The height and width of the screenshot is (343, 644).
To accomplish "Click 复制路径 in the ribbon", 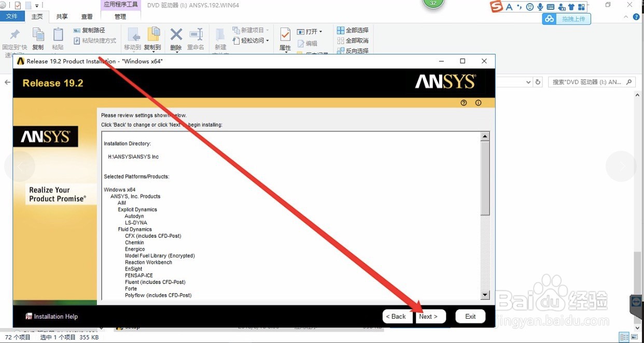I will 89,31.
